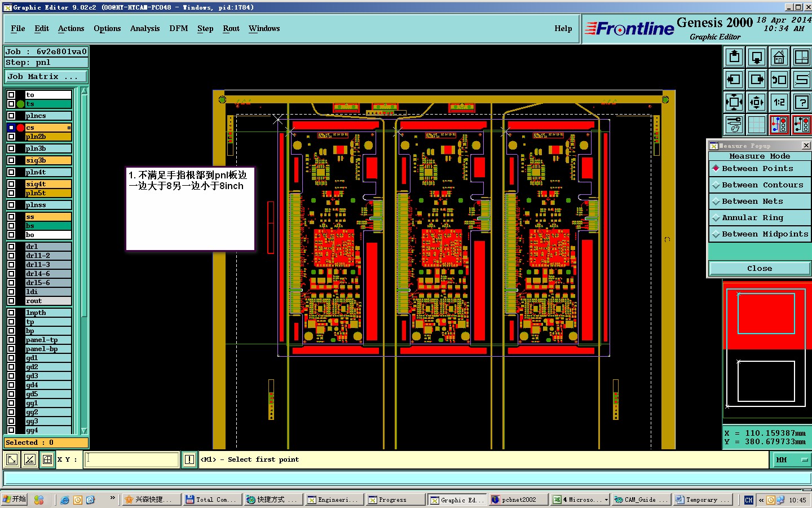Click the green color dot on layer ts
Image resolution: width=812 pixels, height=508 pixels.
[x=20, y=104]
